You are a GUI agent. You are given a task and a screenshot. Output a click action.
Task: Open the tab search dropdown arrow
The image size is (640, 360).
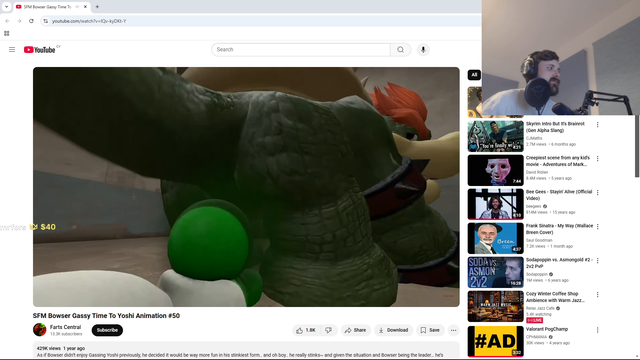[x=6, y=7]
